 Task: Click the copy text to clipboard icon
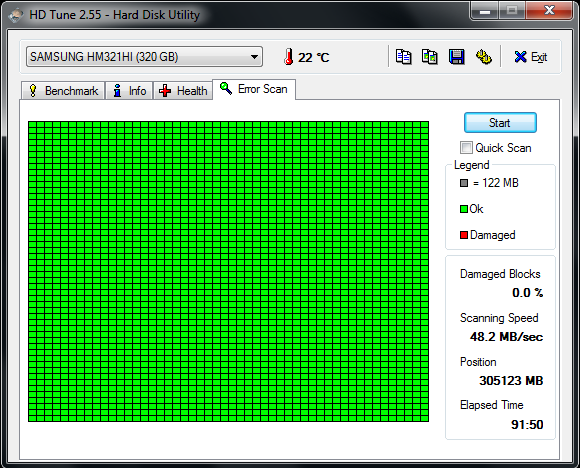403,57
